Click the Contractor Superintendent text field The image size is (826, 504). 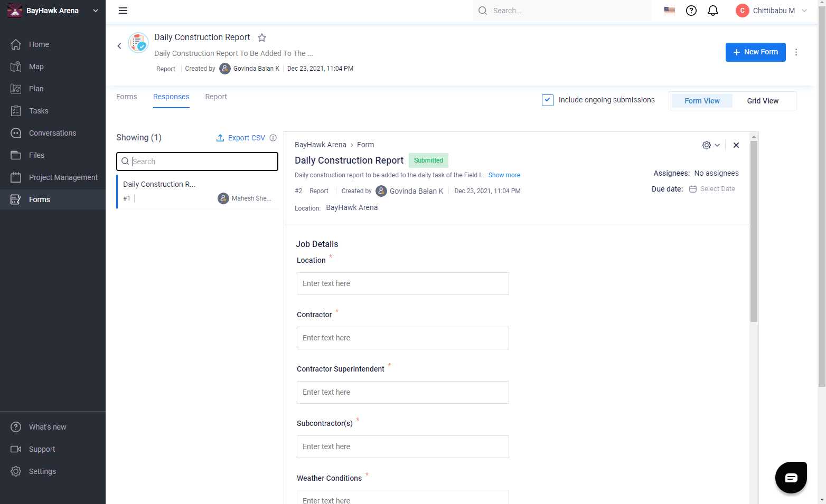point(403,393)
